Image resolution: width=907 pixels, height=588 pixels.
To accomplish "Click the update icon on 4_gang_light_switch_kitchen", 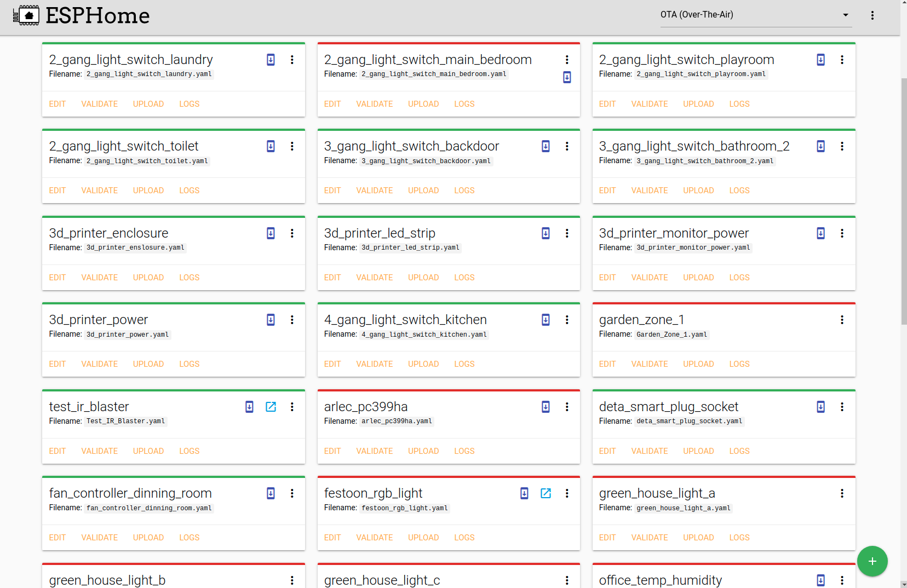I will point(546,320).
